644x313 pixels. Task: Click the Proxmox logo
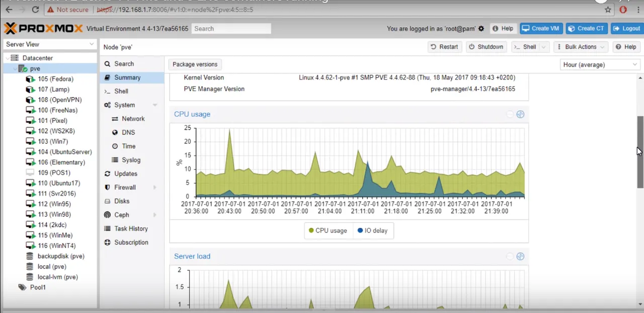43,29
